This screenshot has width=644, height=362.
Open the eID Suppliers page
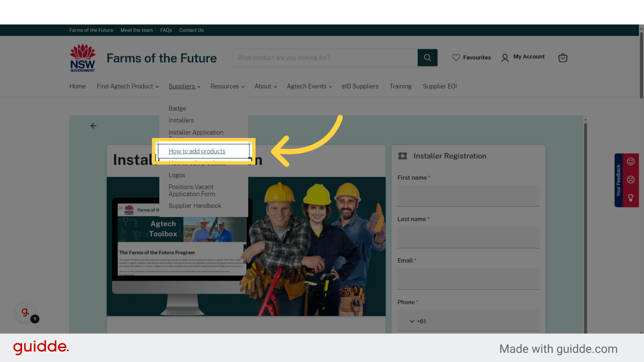point(360,86)
